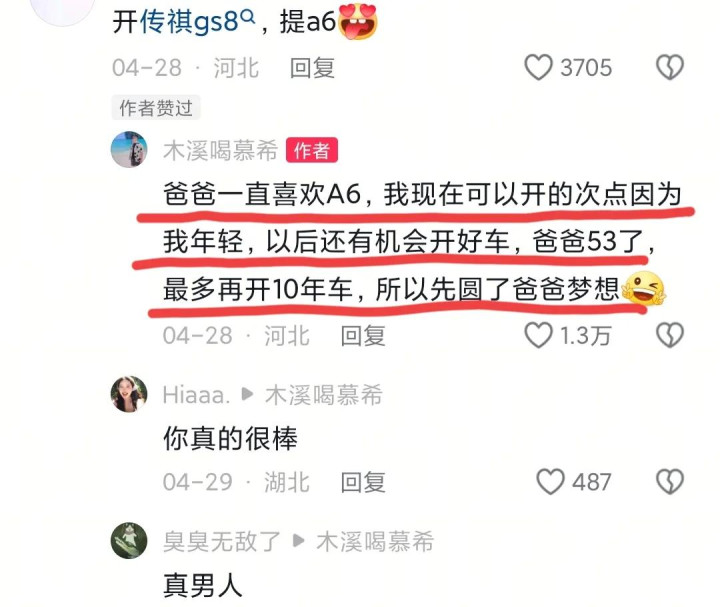Tap the 真男人 comment text

click(x=202, y=586)
